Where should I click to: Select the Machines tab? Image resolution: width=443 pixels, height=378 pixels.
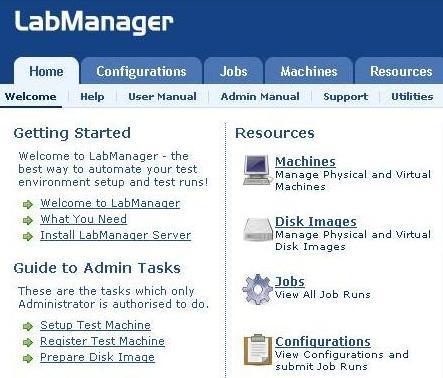[309, 71]
